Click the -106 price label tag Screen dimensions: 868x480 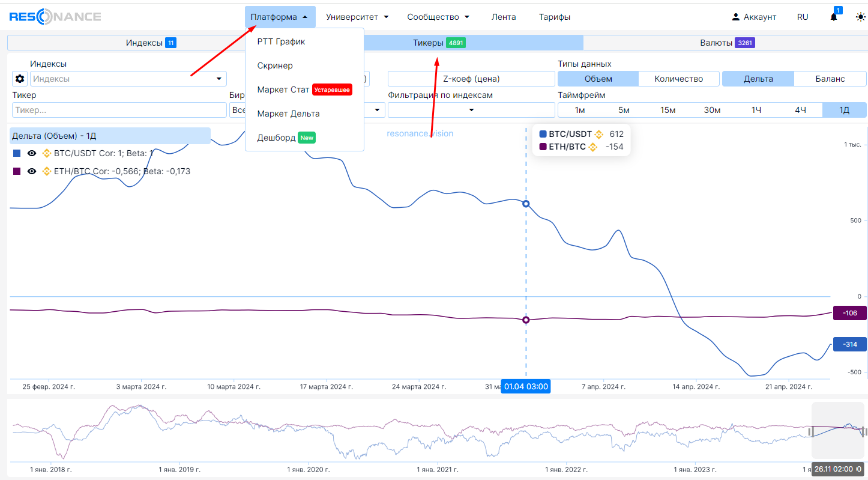pyautogui.click(x=849, y=313)
